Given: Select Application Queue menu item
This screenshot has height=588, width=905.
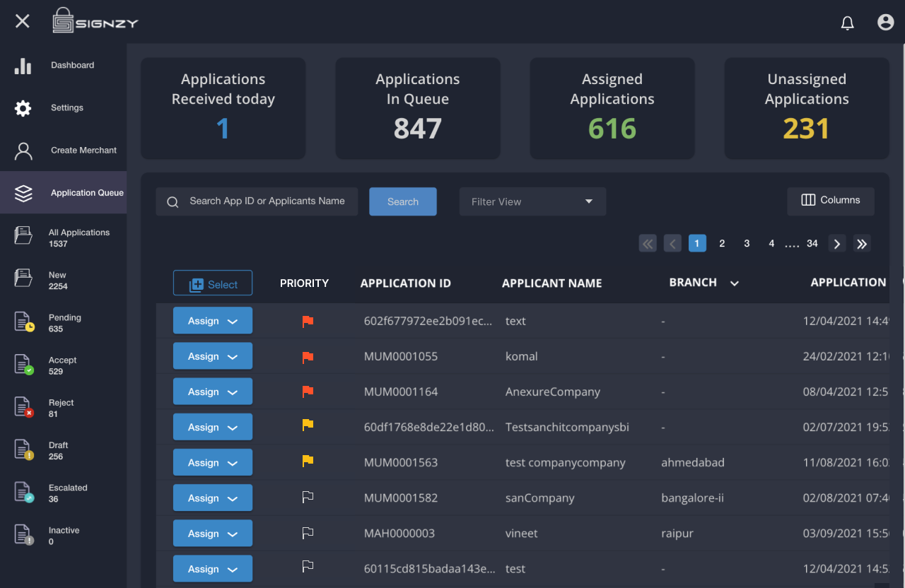Looking at the screenshot, I should coord(64,192).
